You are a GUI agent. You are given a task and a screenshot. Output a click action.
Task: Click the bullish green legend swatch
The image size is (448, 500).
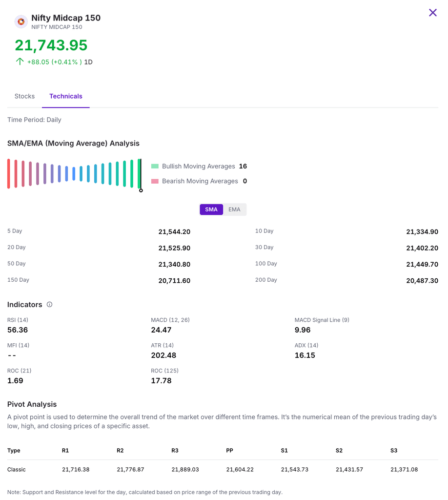pyautogui.click(x=155, y=167)
